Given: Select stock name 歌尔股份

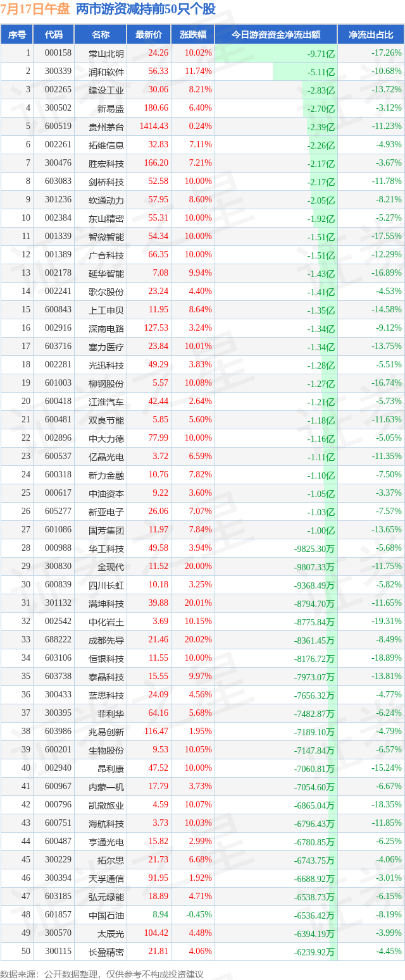Looking at the screenshot, I should [x=106, y=291].
